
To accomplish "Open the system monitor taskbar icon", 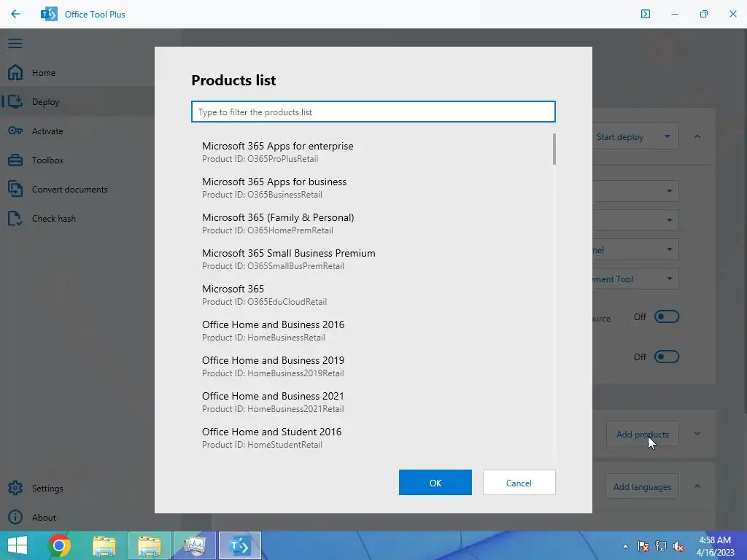I will pyautogui.click(x=194, y=545).
